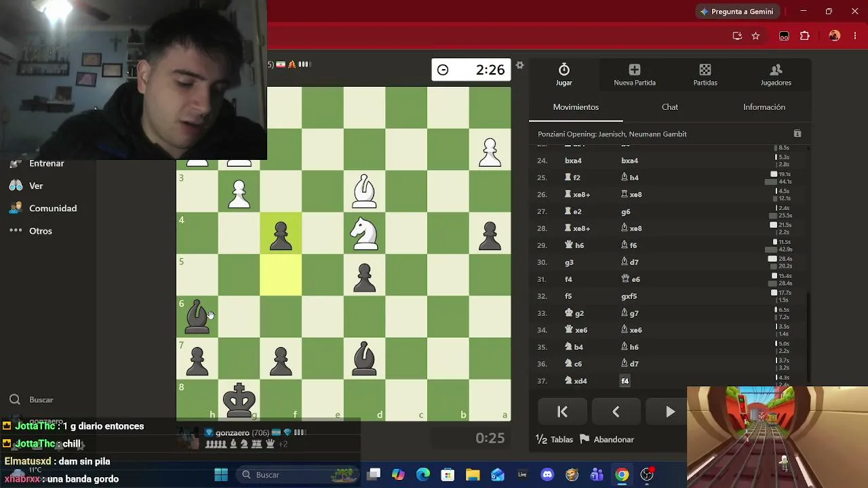Click the Pregunta a Gemini button
Screen dimensions: 868x488
736,12
